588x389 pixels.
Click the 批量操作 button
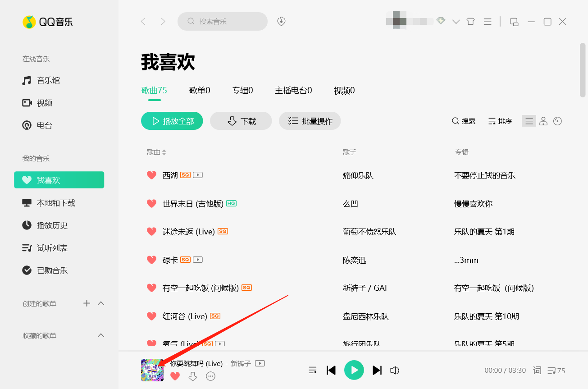coord(310,121)
